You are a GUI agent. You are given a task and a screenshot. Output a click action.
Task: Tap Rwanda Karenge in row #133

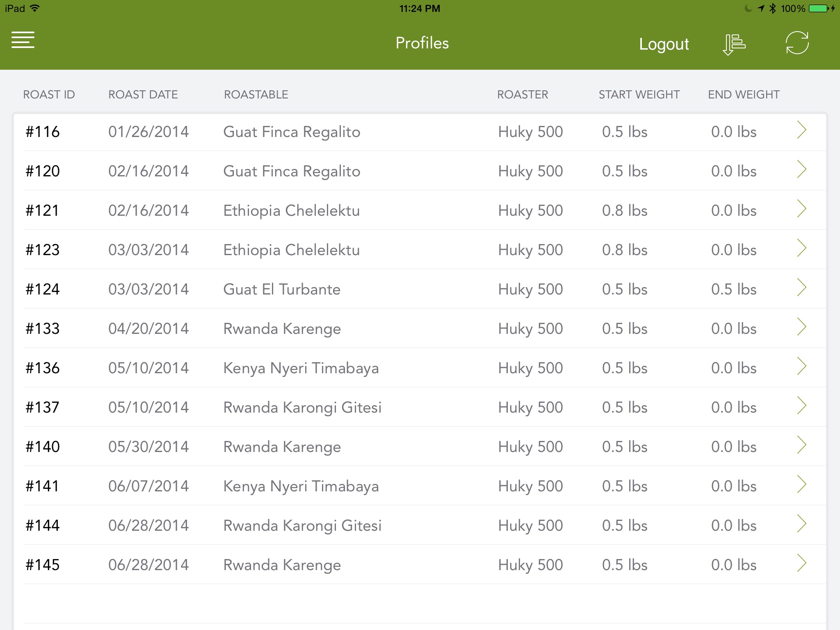tap(282, 330)
